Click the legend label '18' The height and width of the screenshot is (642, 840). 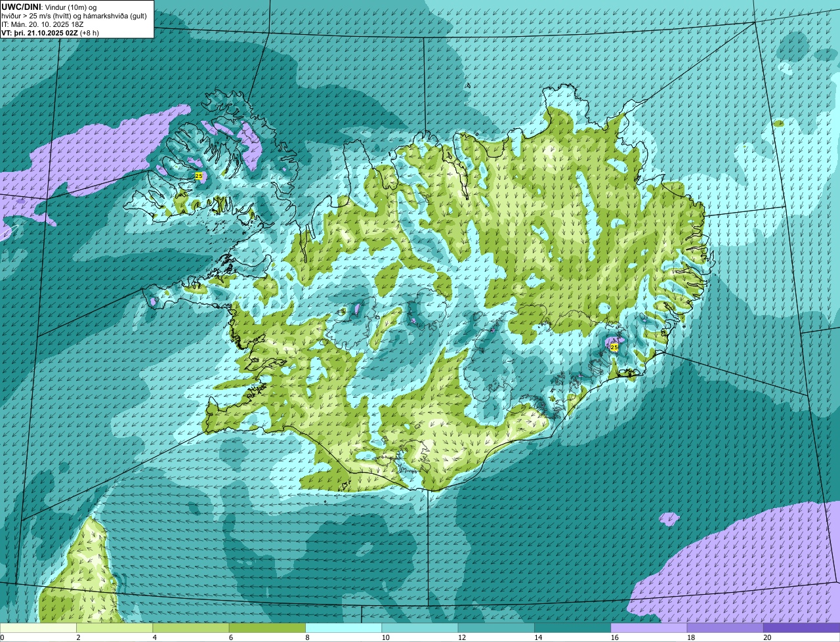coord(690,637)
